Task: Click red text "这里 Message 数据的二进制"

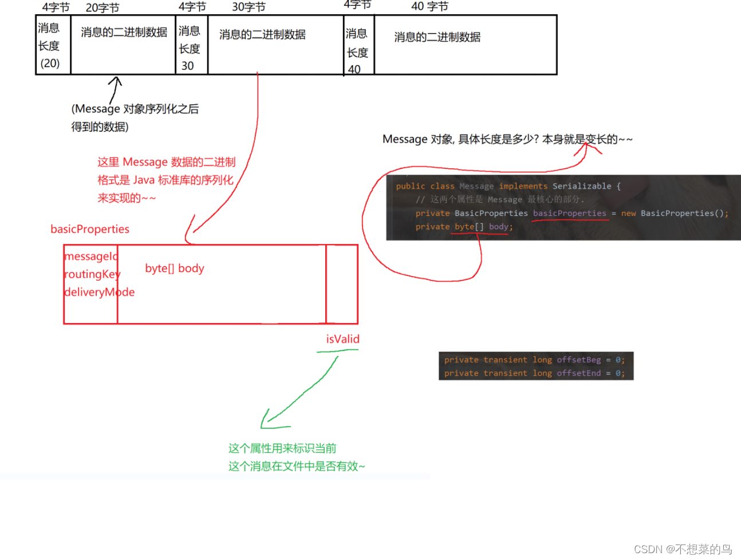Action: tap(167, 162)
